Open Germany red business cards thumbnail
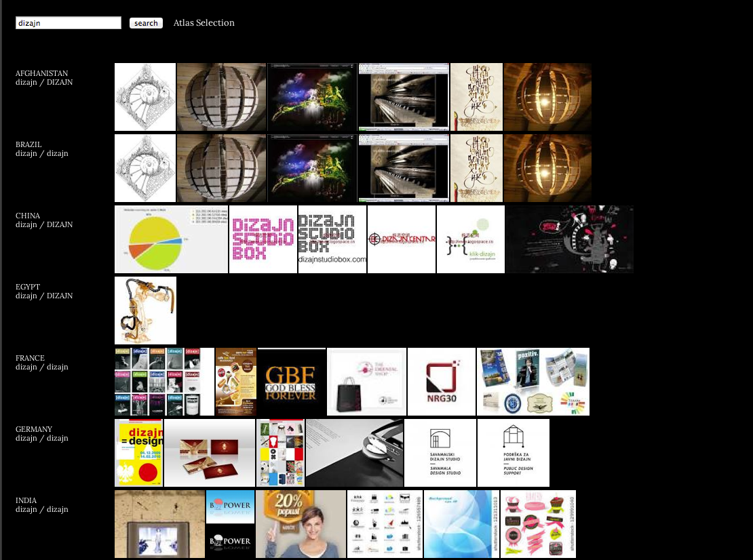This screenshot has height=560, width=753. (210, 453)
